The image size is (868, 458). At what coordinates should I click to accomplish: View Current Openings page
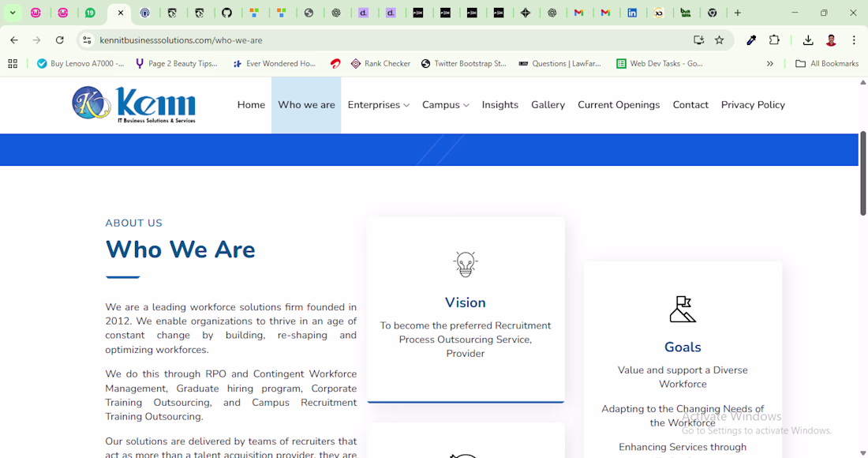[x=619, y=105]
